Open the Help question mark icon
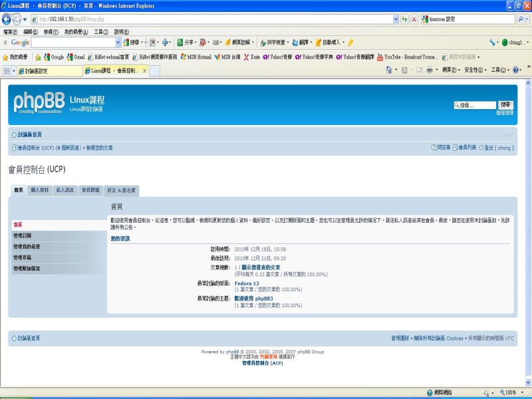532x399 pixels. pos(516,70)
